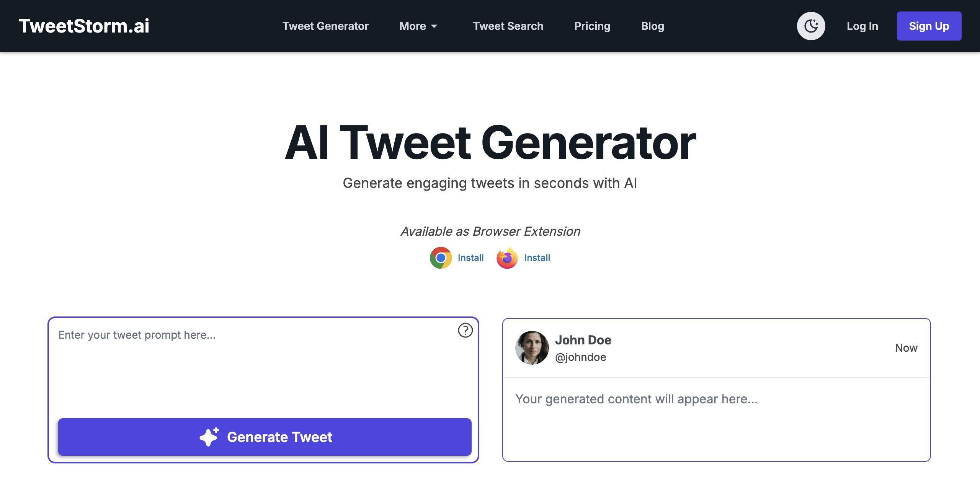This screenshot has width=980, height=499.
Task: Open the Tweet Generator nav item
Action: (325, 26)
